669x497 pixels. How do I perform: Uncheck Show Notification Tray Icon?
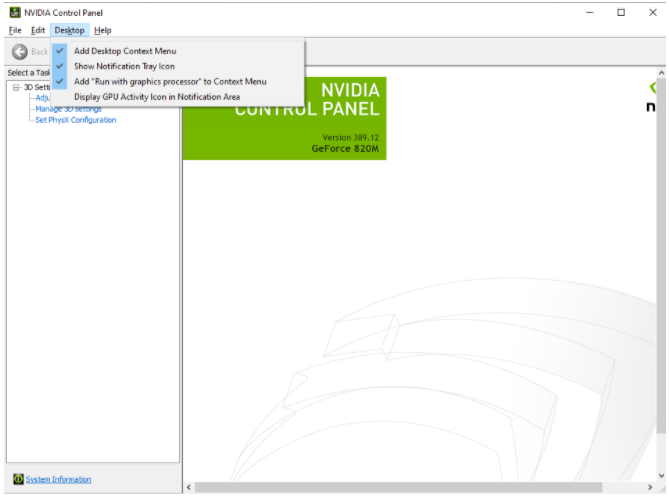point(177,66)
